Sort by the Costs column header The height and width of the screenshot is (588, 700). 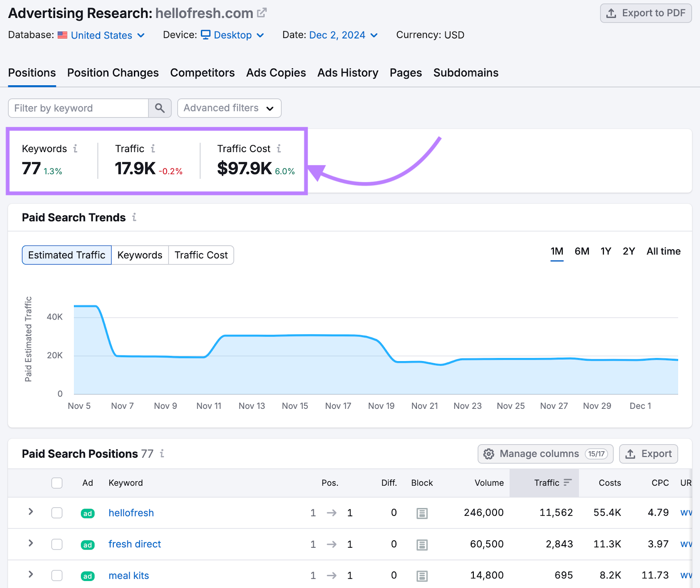610,483
